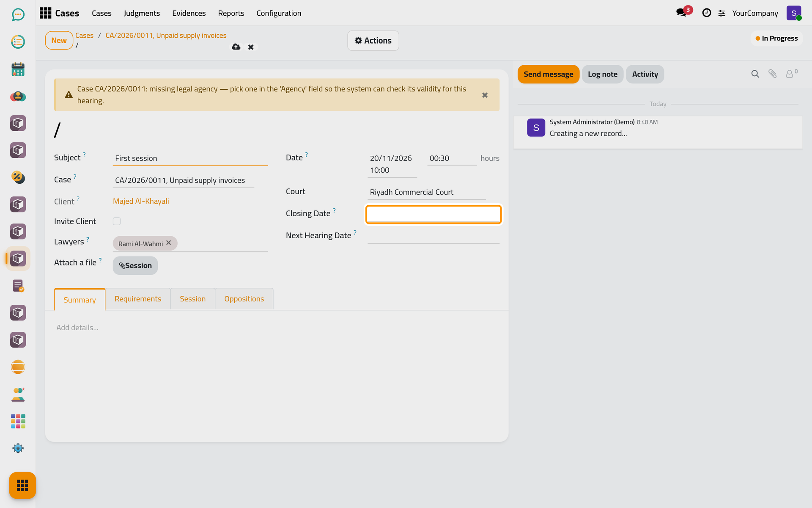Toggle the Invite Client checkbox
Viewport: 812px width, 508px height.
click(117, 221)
